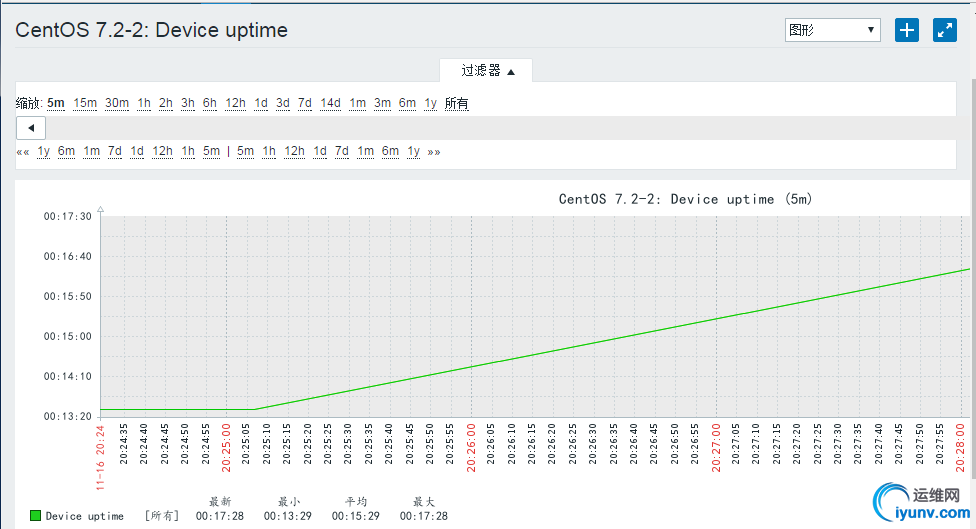Open the 图形 view dropdown
Image resolution: width=976 pixels, height=529 pixels.
[x=832, y=30]
